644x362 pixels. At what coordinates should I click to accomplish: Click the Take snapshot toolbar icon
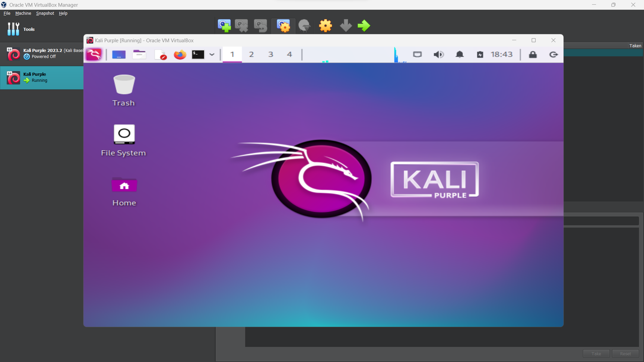click(x=224, y=26)
